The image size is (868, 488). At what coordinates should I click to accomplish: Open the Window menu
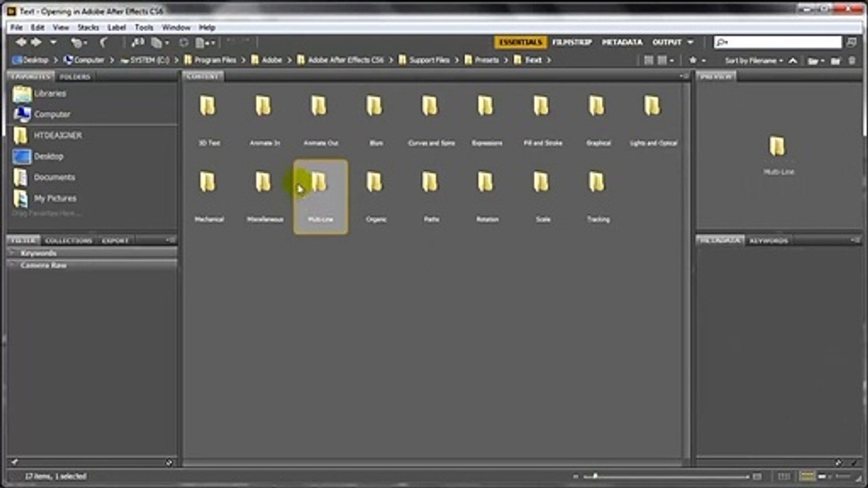pyautogui.click(x=176, y=28)
